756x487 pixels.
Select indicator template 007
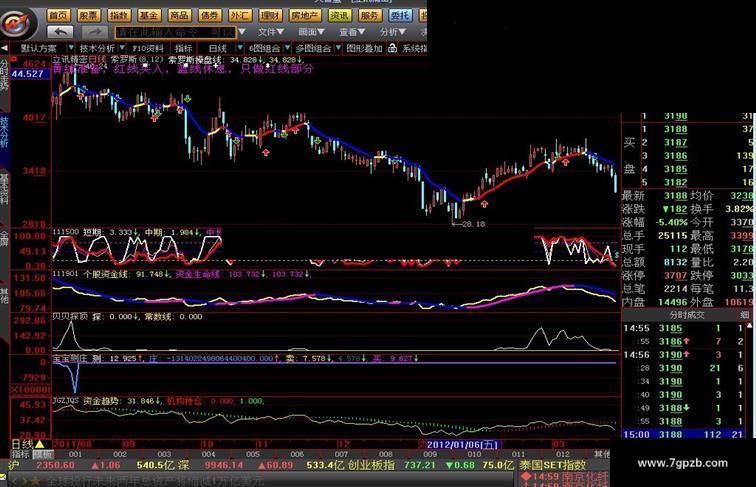tap(341, 454)
